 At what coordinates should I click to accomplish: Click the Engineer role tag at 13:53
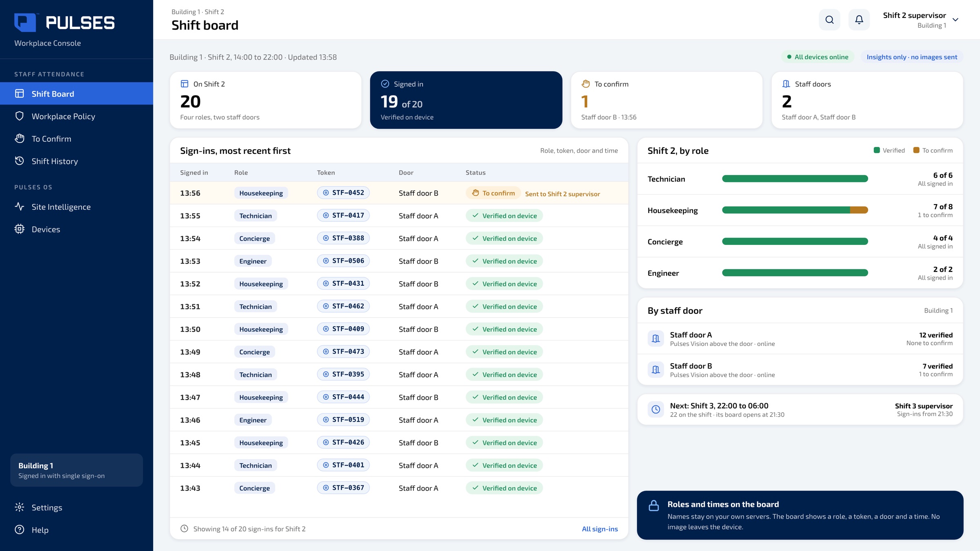click(x=253, y=261)
